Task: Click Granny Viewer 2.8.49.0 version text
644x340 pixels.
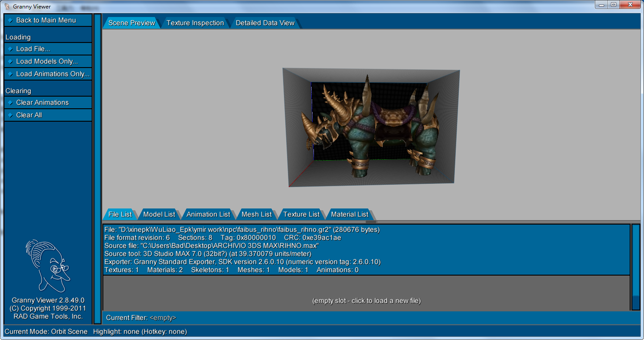Action: coord(48,300)
